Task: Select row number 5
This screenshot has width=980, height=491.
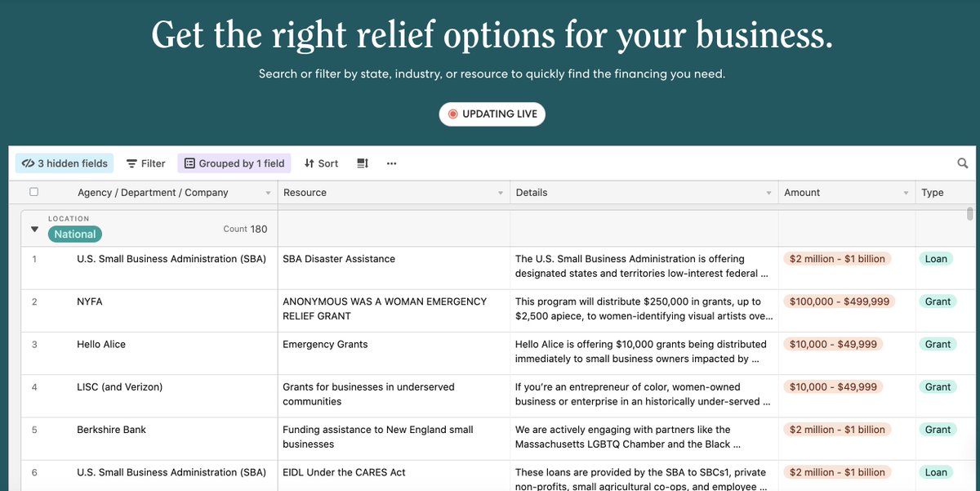Action: [34, 430]
